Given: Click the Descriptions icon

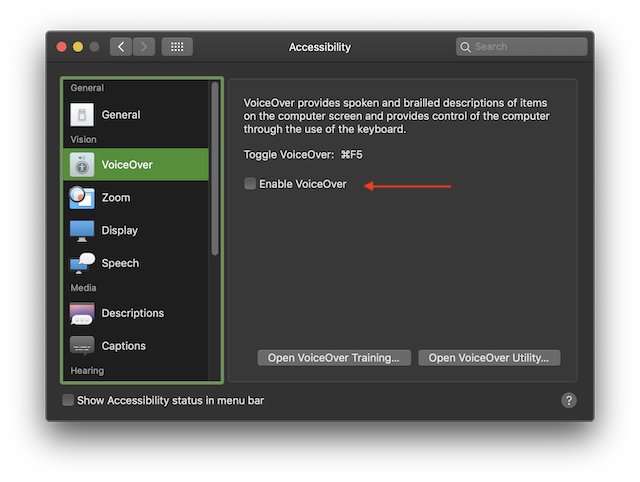Looking at the screenshot, I should [x=82, y=313].
